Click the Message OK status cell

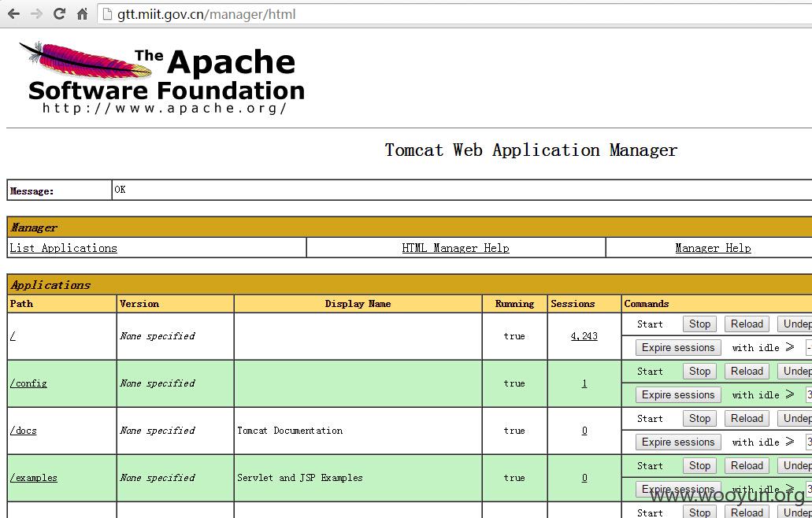tap(462, 190)
